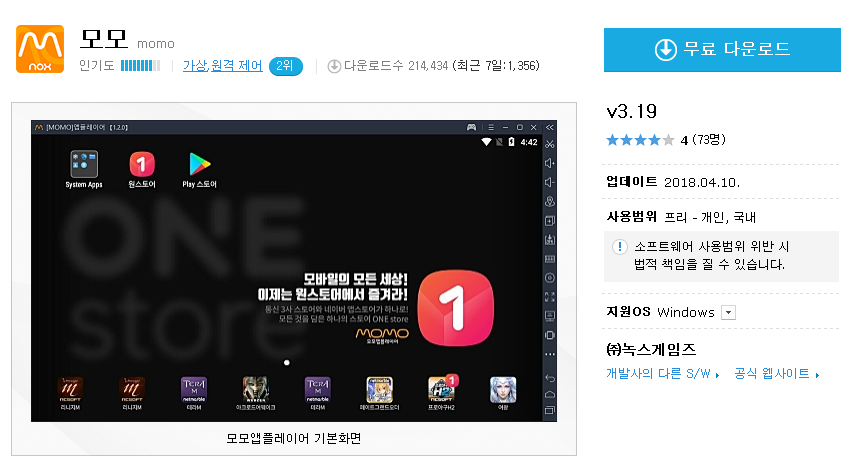
Task: Click the Android recent apps icon
Action: click(550, 411)
